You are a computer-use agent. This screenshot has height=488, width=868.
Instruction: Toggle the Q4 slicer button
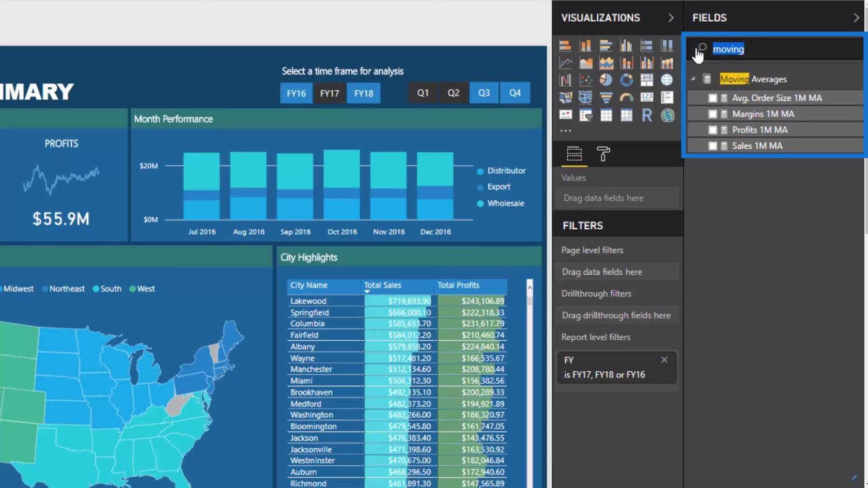tap(515, 93)
